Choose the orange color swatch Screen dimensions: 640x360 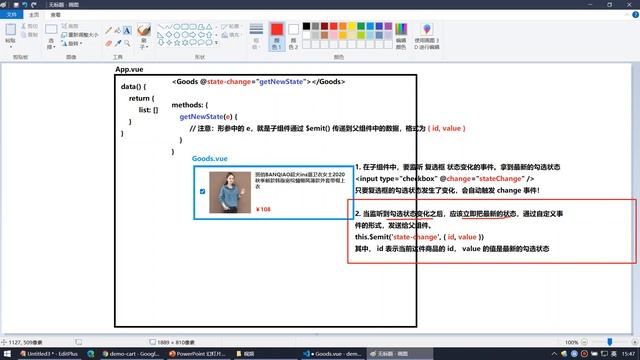tap(343, 26)
